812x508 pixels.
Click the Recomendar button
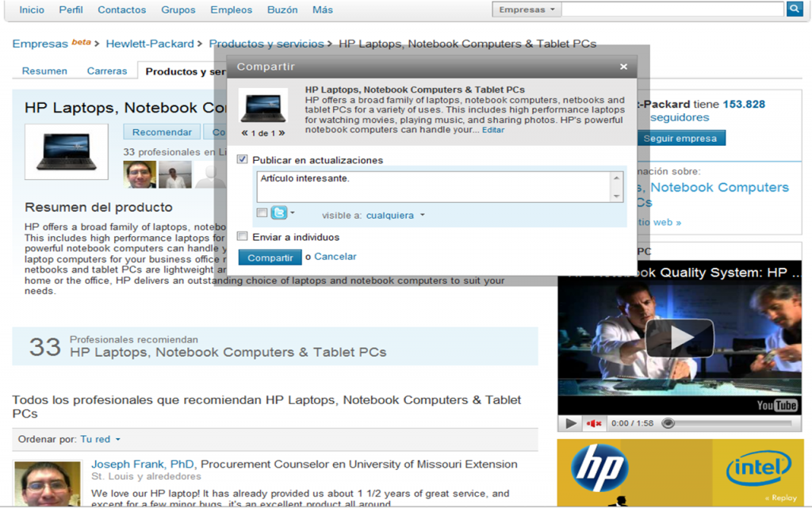[162, 132]
